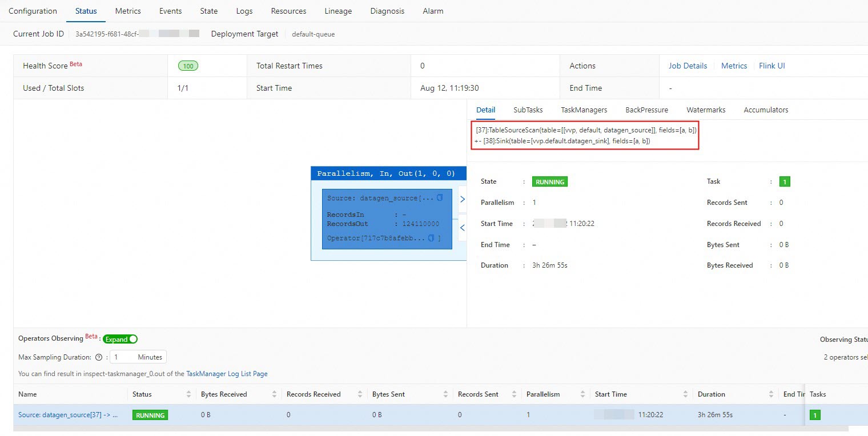Copy the Operator ID in graph node

pos(431,238)
